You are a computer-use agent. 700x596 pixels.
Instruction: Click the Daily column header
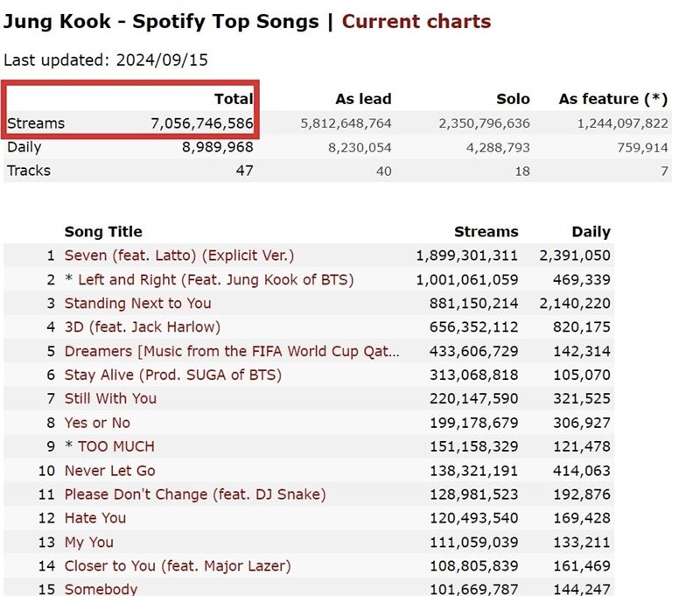pos(591,232)
